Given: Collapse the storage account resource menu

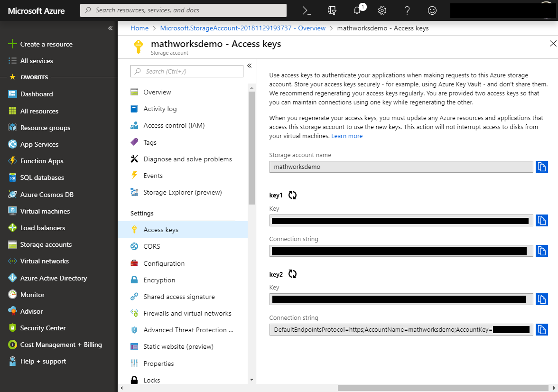Looking at the screenshot, I should (249, 65).
